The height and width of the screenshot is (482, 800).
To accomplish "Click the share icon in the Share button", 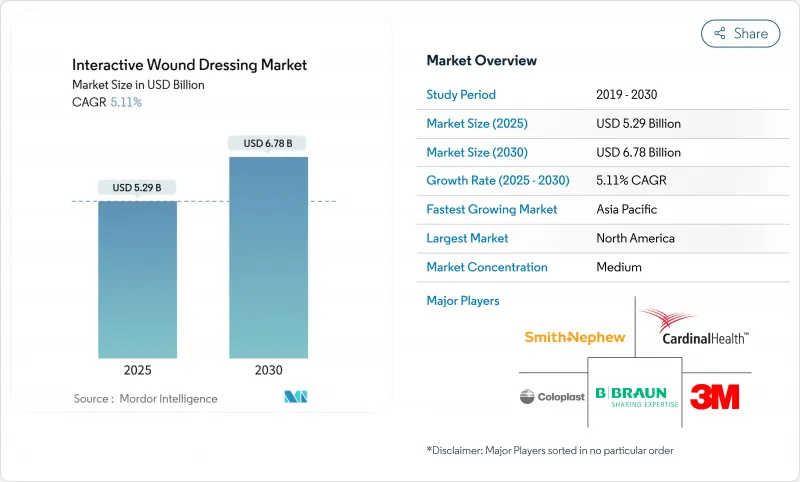I will [x=719, y=33].
